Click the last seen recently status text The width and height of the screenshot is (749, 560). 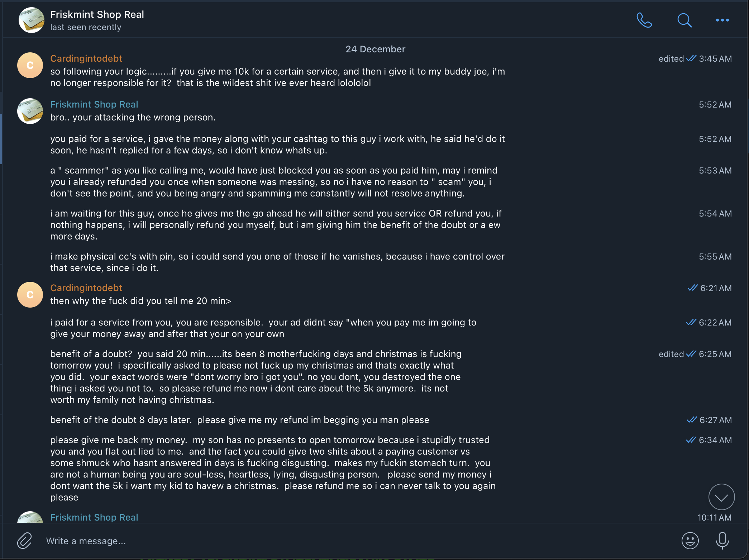[86, 27]
